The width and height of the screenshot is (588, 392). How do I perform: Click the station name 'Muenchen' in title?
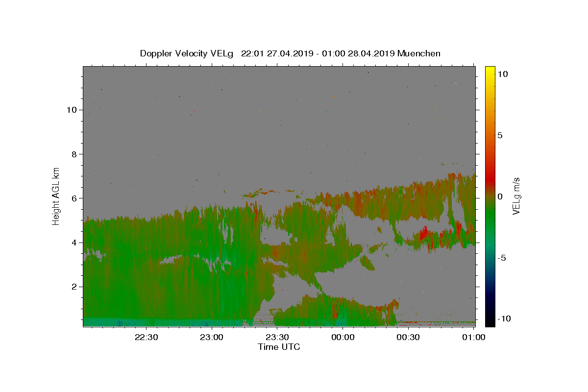pos(419,53)
